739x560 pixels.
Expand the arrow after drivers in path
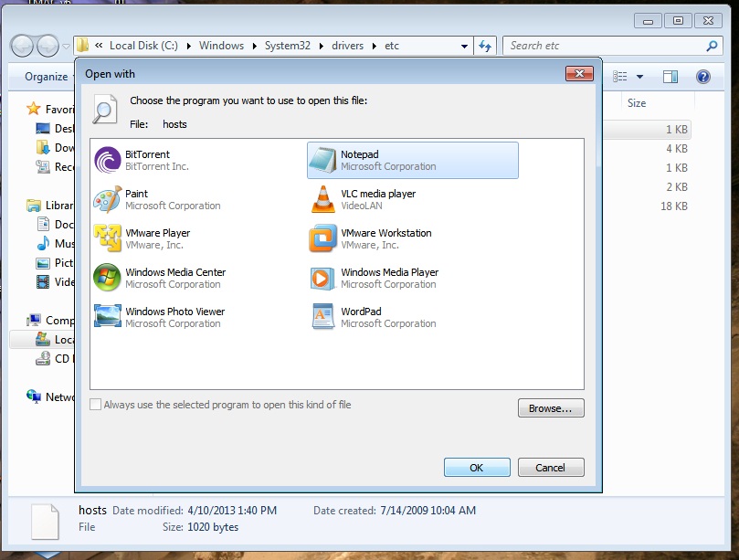[x=375, y=47]
